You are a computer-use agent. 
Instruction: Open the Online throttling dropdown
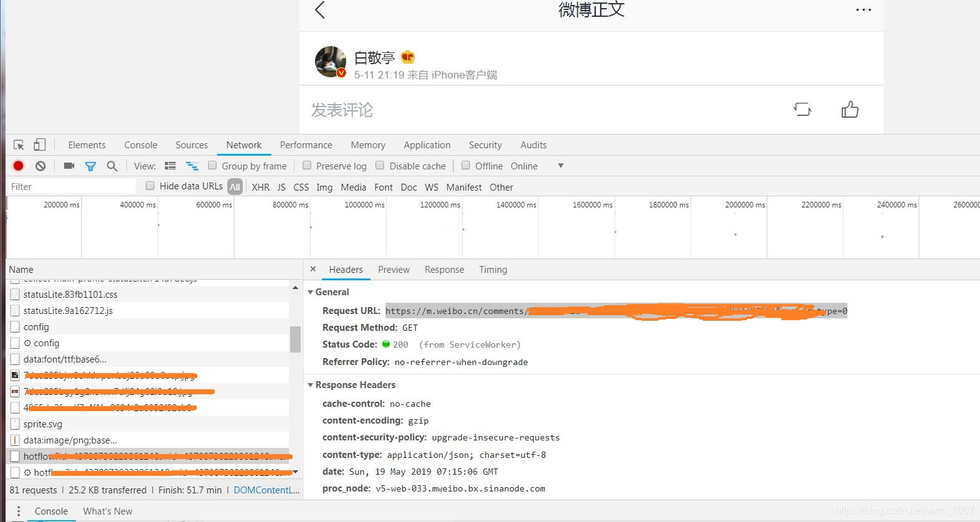(x=537, y=166)
